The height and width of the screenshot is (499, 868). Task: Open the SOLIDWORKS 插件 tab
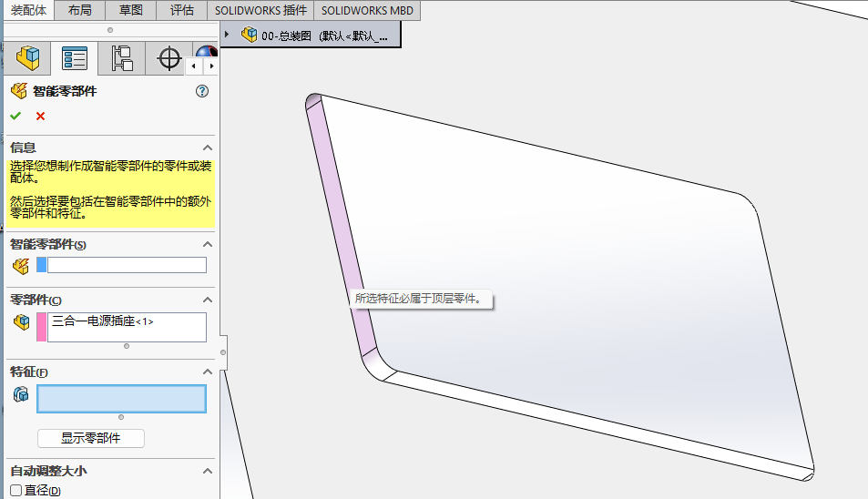point(260,10)
